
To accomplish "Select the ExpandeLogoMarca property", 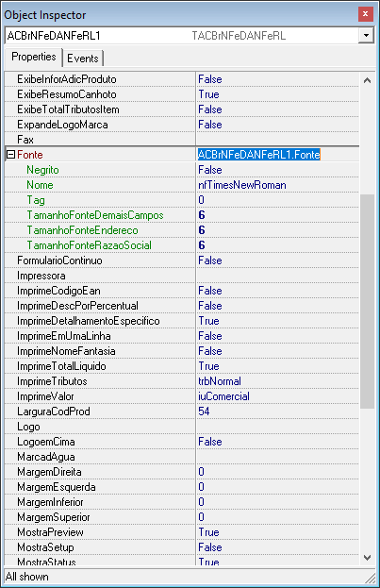I will pos(62,125).
